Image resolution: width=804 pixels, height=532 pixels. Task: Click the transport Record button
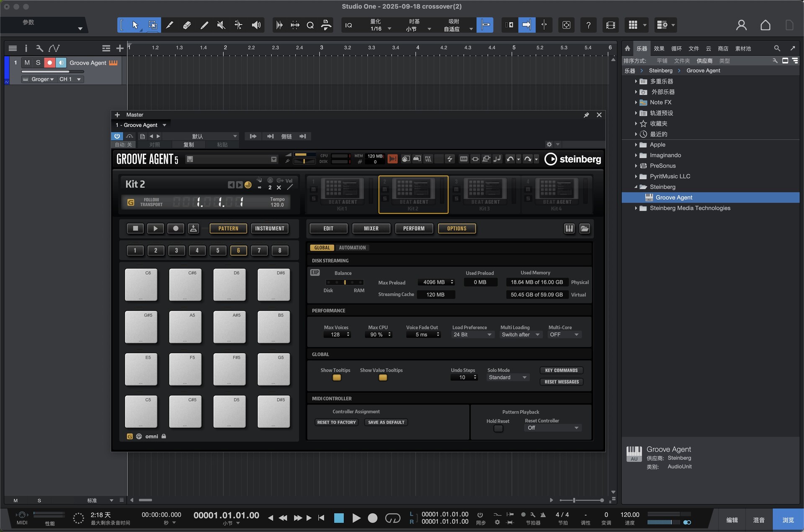(372, 518)
